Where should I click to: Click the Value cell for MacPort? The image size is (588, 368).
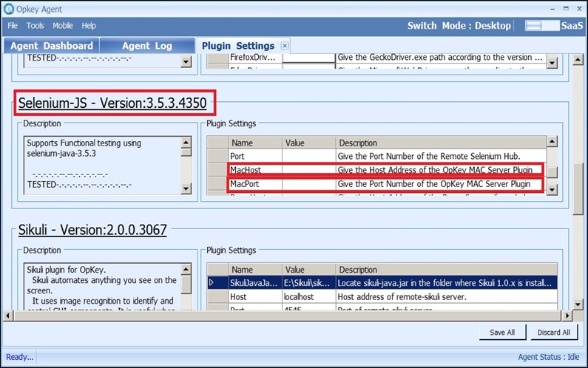tap(308, 183)
